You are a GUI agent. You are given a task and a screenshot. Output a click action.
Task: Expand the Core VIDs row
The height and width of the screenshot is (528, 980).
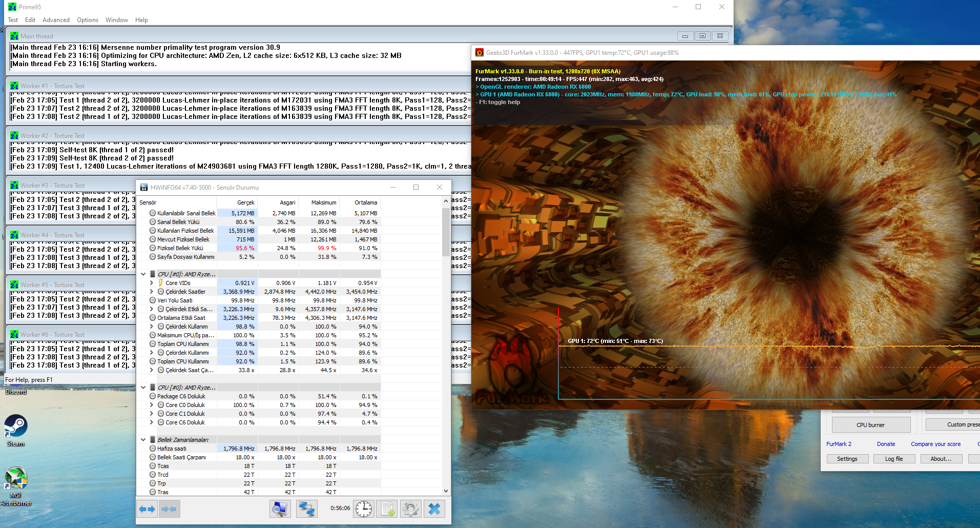(x=152, y=283)
